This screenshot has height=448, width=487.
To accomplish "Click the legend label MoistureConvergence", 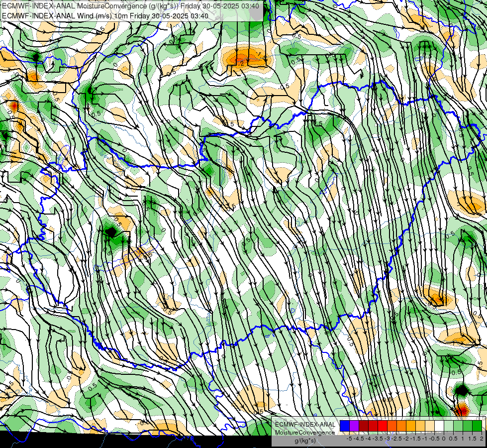I will point(305,433).
